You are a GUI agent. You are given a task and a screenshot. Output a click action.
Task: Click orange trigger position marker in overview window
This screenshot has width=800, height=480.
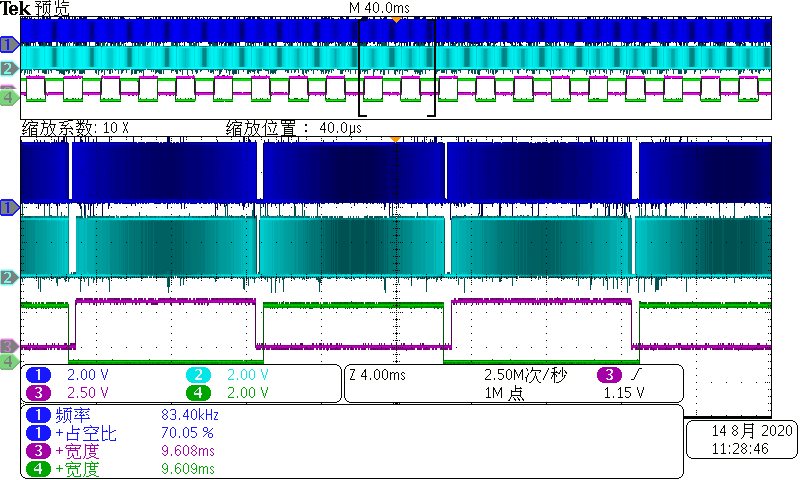click(396, 20)
